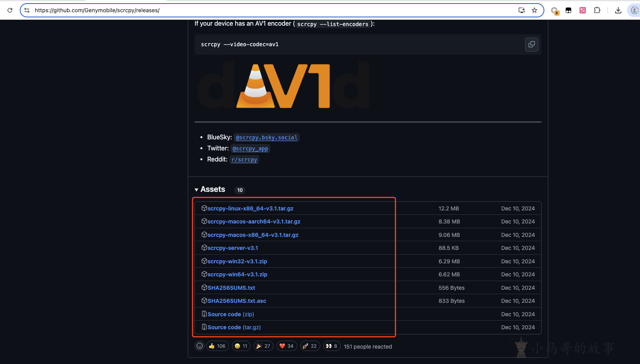Image resolution: width=640 pixels, height=364 pixels.
Task: Open site information icon in address bar
Action: click(x=27, y=10)
